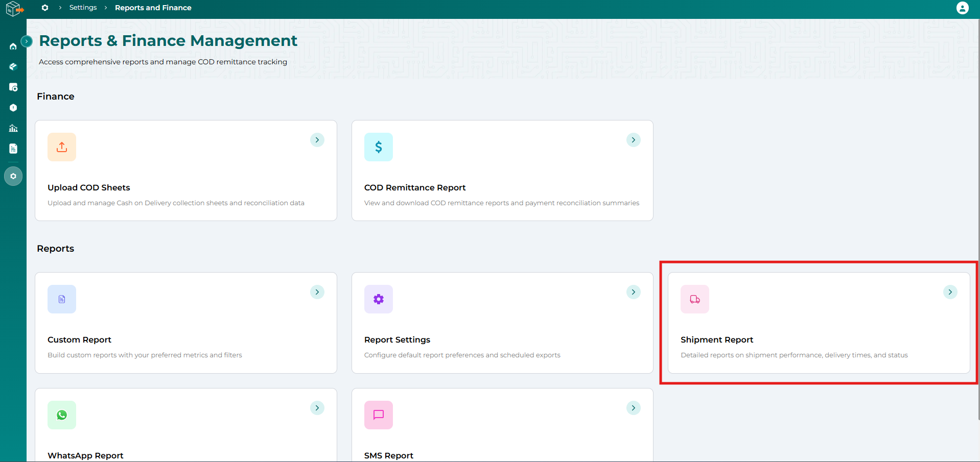The height and width of the screenshot is (462, 980).
Task: Click the Finance section heading
Action: [56, 96]
